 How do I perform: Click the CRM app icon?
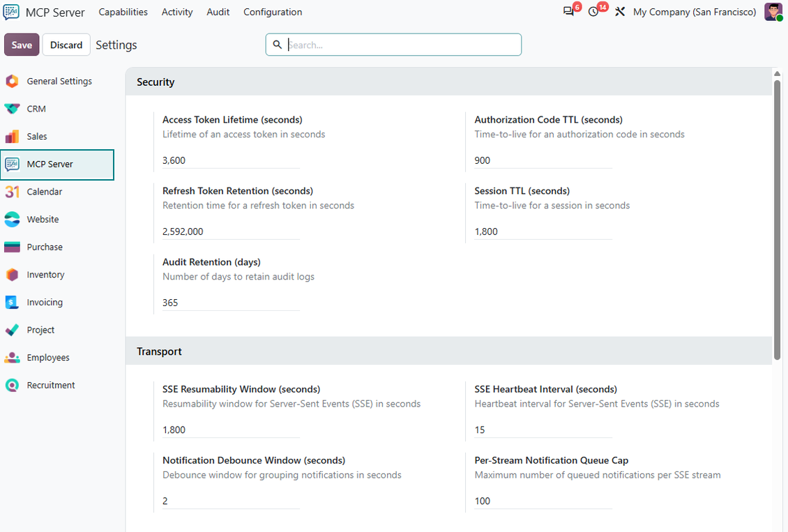12,109
